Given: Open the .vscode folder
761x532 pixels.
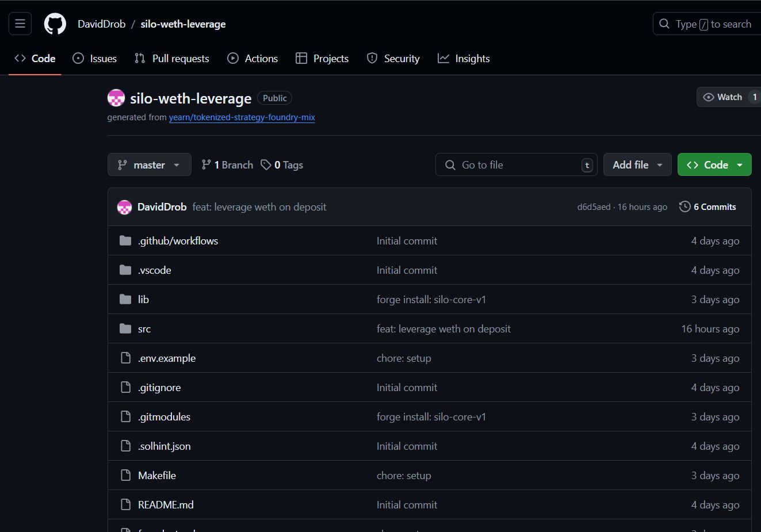Looking at the screenshot, I should click(x=154, y=270).
